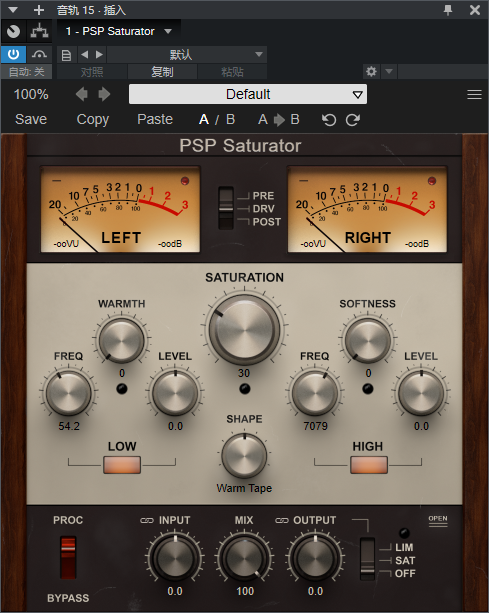Go to next host preset arrow
489x613 pixels.
tap(99, 54)
